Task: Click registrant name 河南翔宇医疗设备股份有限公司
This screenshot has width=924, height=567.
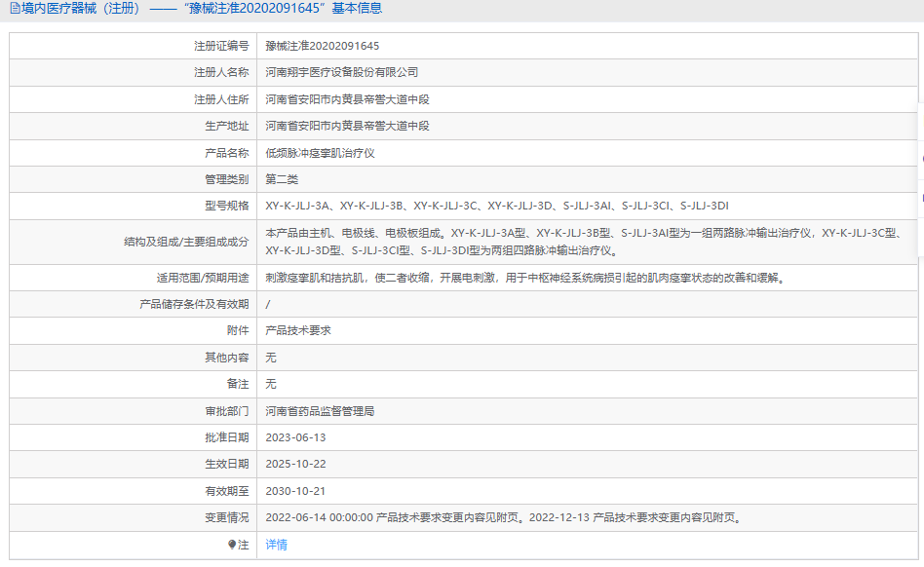Action: (342, 72)
